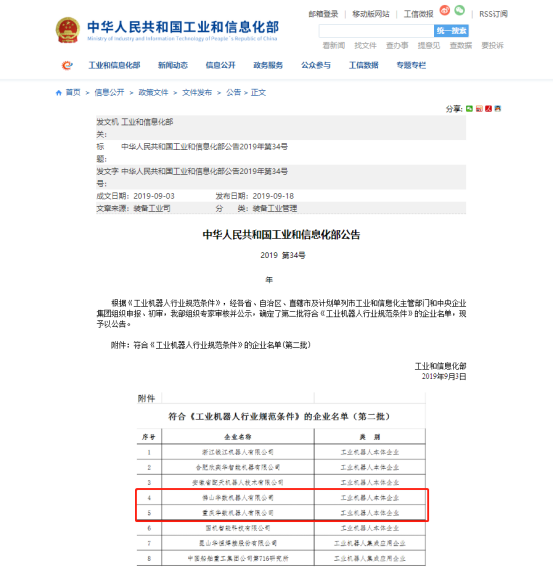Focus the site search input box

(376, 31)
